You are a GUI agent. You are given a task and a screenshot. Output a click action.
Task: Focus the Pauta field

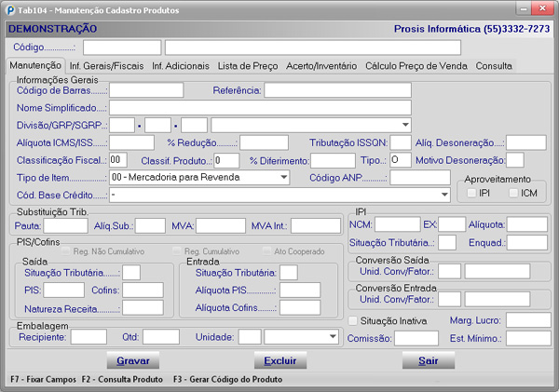pyautogui.click(x=65, y=225)
